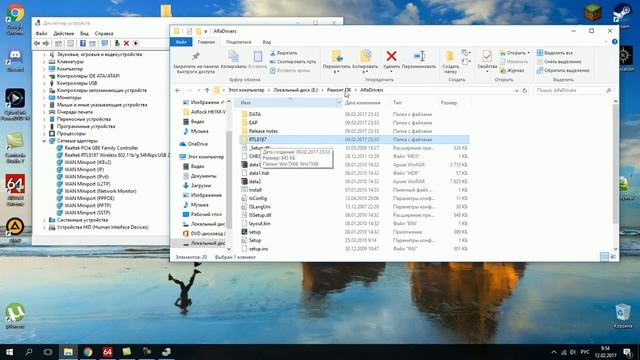Click red X uninstall icon in Device Manager toolbar
640x360 pixels.
coord(127,43)
